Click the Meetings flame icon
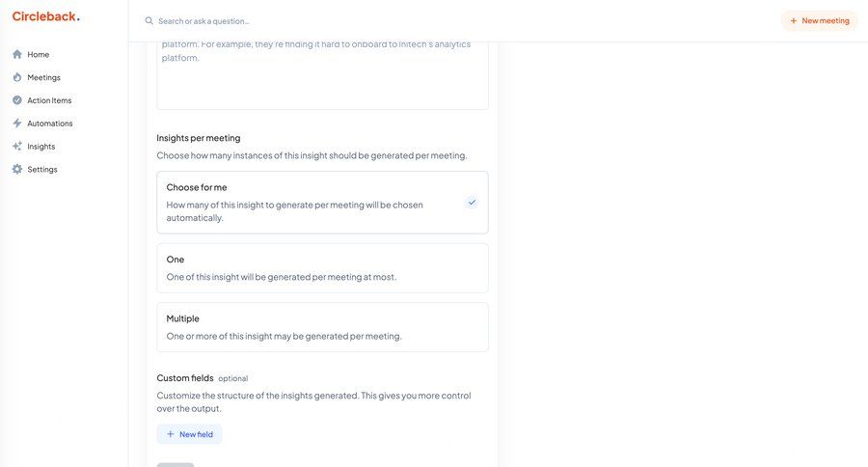This screenshot has height=467, width=868. (17, 77)
